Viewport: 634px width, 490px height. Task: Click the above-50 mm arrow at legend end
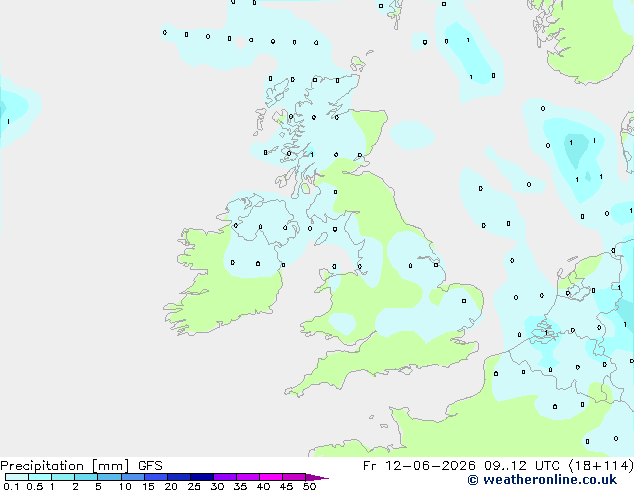(x=316, y=477)
